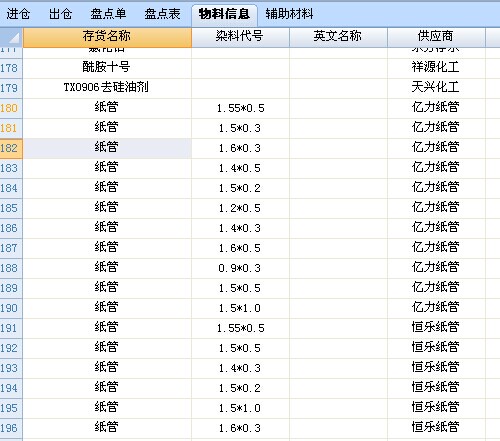Select the 染料代号 column header
The image size is (500, 441).
tap(240, 37)
